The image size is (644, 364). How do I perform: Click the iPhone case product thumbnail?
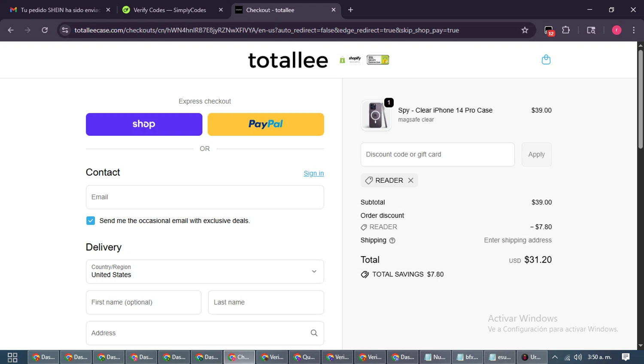[x=376, y=115]
